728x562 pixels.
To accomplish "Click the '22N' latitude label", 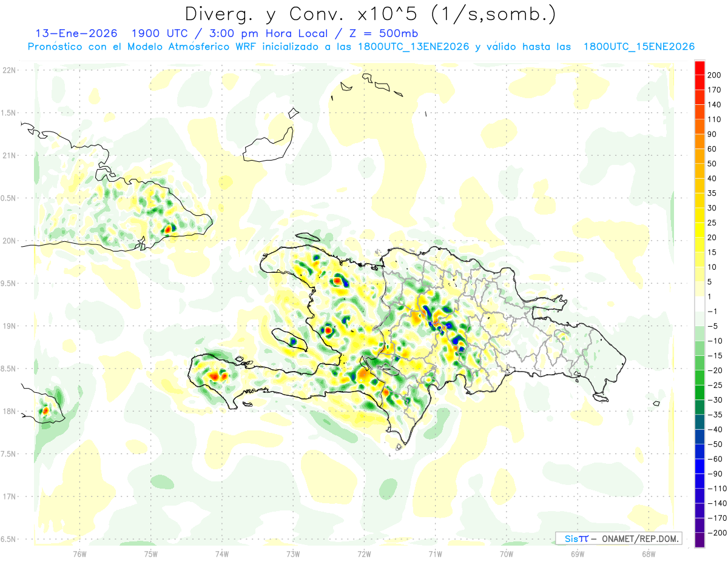I will tap(8, 70).
